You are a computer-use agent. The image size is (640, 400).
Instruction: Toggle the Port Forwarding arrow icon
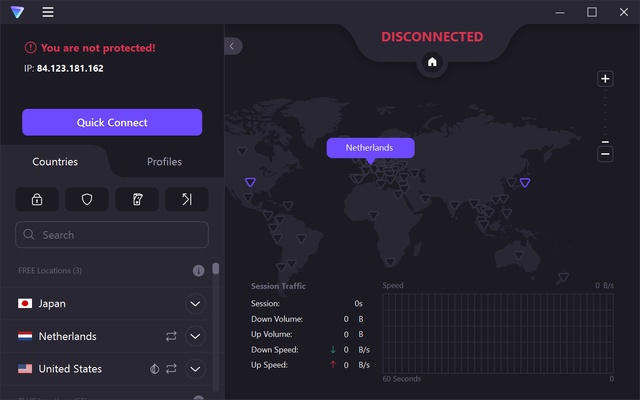(187, 199)
